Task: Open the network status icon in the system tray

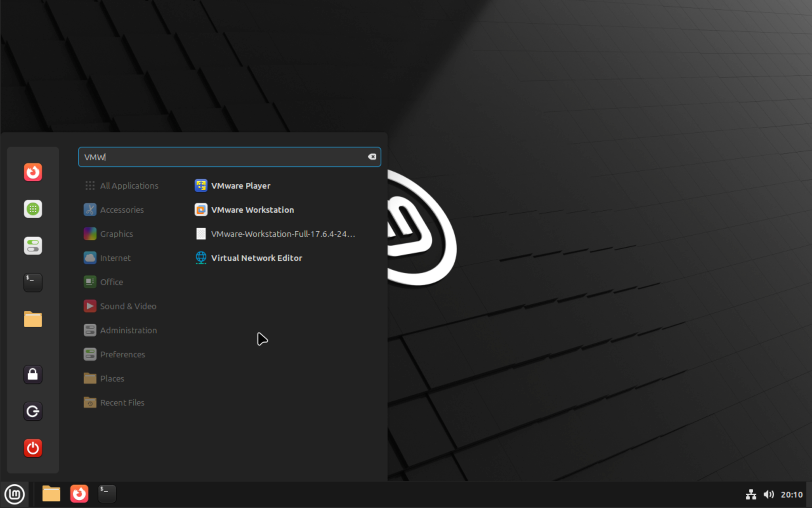Action: 751,494
